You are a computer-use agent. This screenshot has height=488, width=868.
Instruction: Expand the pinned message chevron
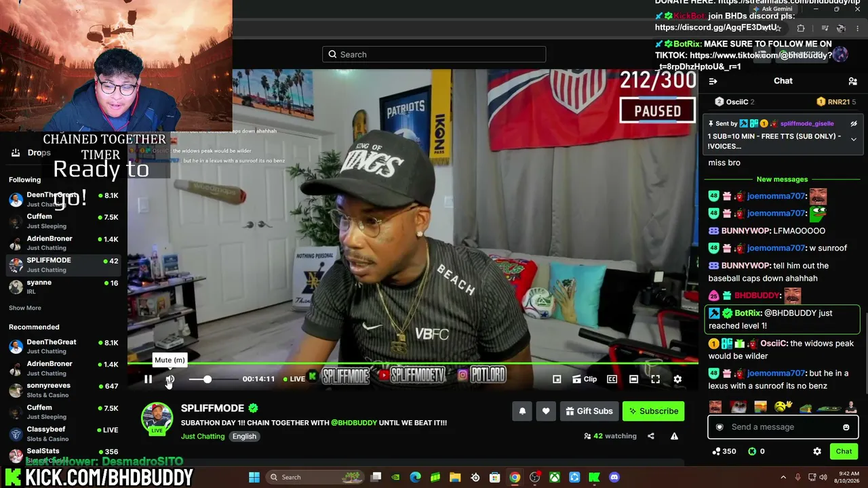click(x=854, y=140)
